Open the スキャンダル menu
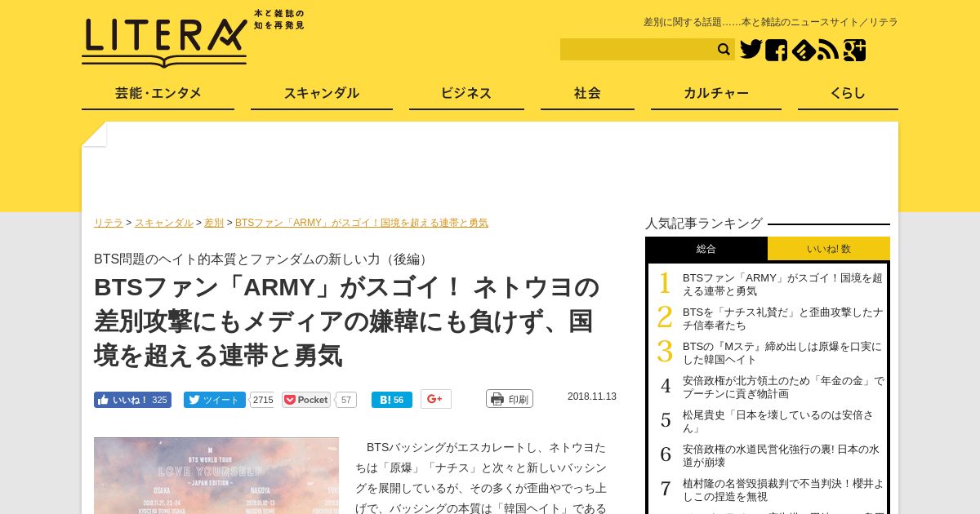980x514 pixels. [322, 93]
